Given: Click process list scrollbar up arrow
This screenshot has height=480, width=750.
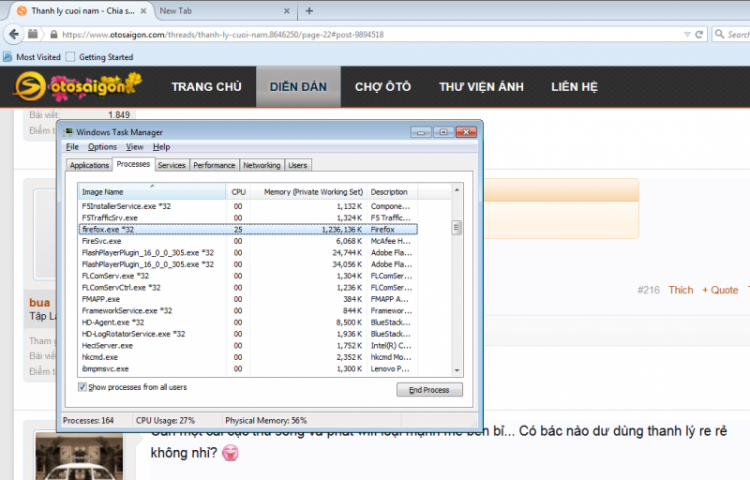Looking at the screenshot, I should click(457, 190).
